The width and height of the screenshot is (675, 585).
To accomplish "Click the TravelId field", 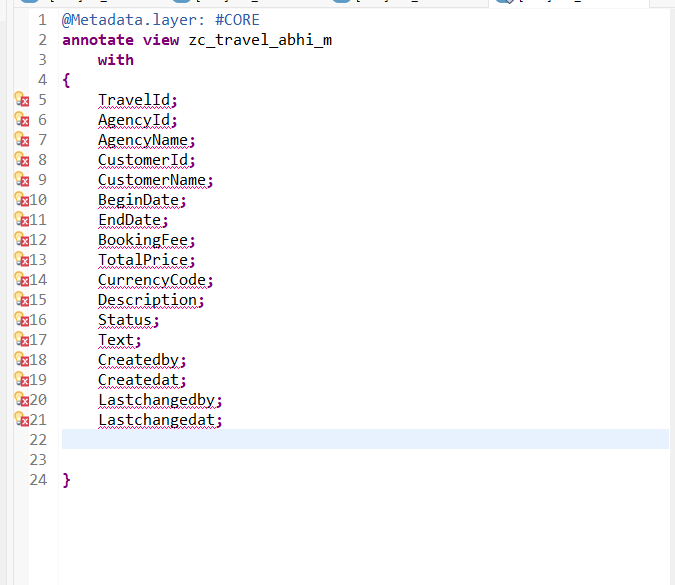I will (x=134, y=100).
